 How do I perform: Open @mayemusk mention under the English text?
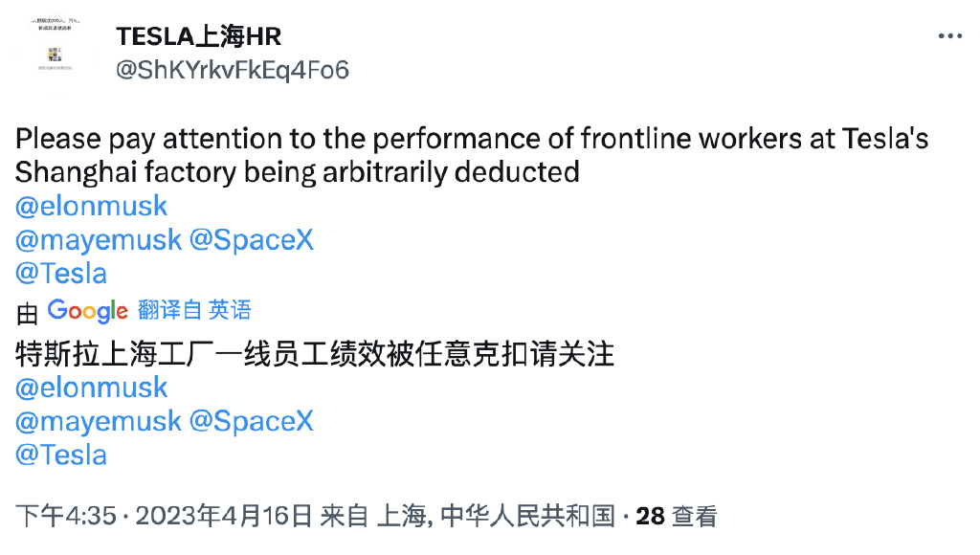[x=99, y=239]
